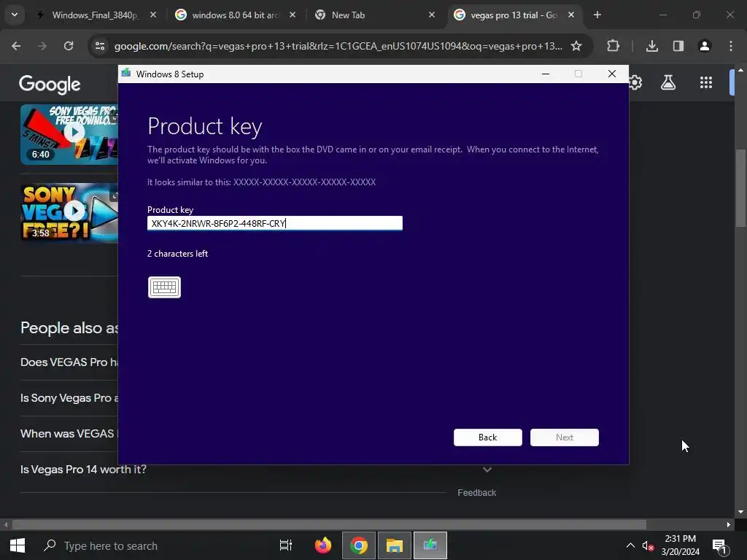Reload the current Chrome page
Viewport: 747px width, 560px height.
coord(69,46)
